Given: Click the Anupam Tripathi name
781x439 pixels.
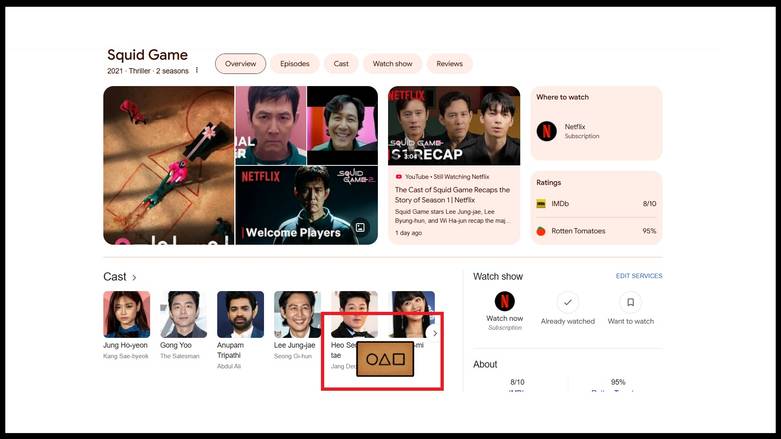Looking at the screenshot, I should click(x=231, y=350).
